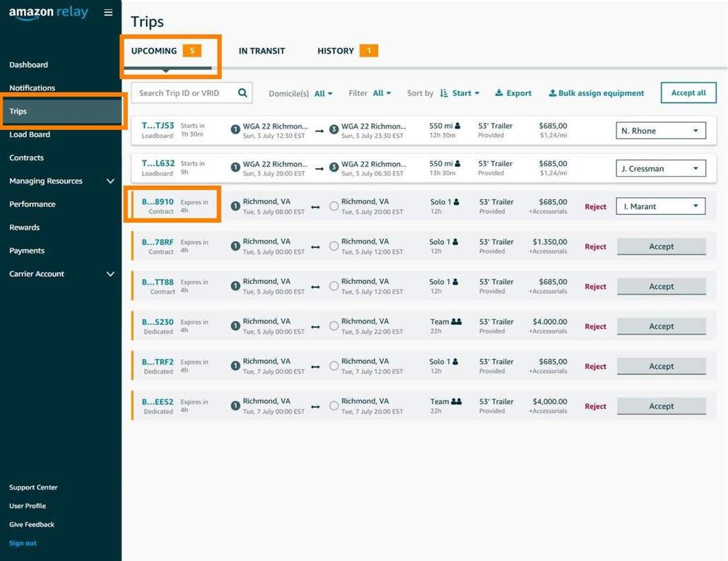Select the destination circle on trip B...78RF
This screenshot has width=728, height=561.
334,247
